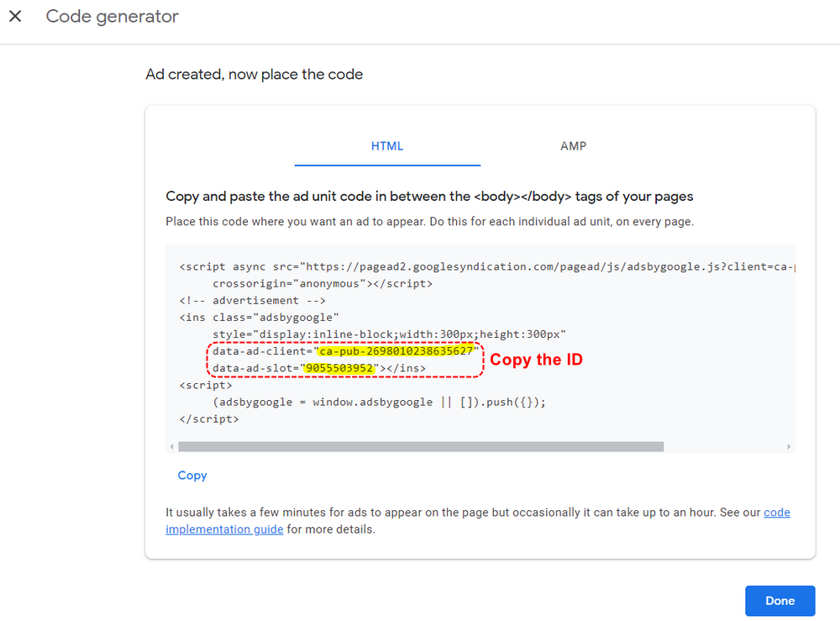Switch to the AMP tab
This screenshot has height=621, width=840.
point(573,146)
